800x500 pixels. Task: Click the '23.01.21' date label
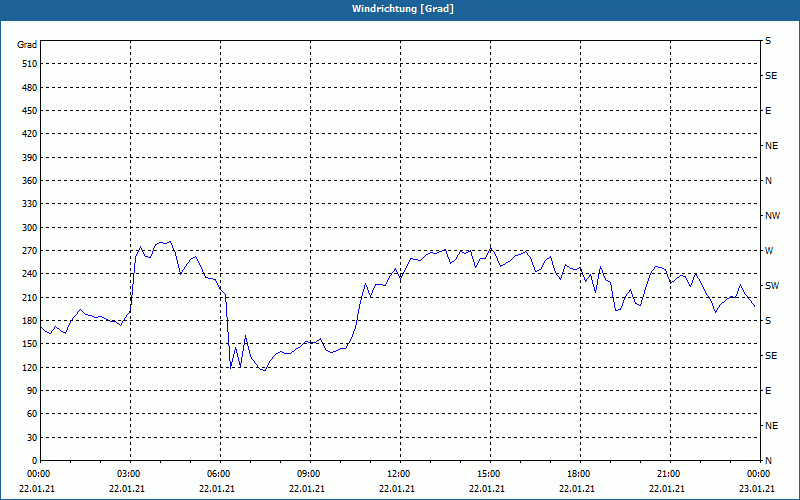[757, 489]
